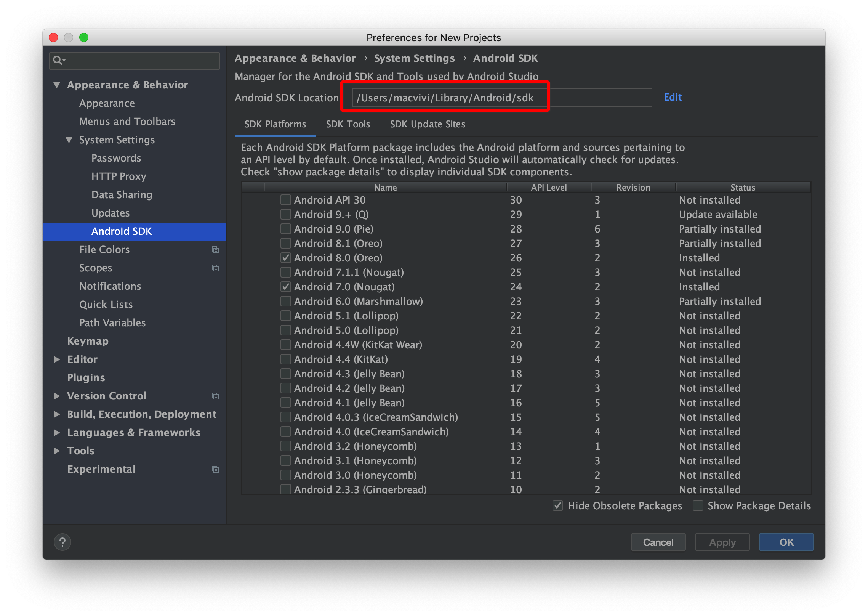Click the Cancel button
This screenshot has width=868, height=616.
(658, 542)
